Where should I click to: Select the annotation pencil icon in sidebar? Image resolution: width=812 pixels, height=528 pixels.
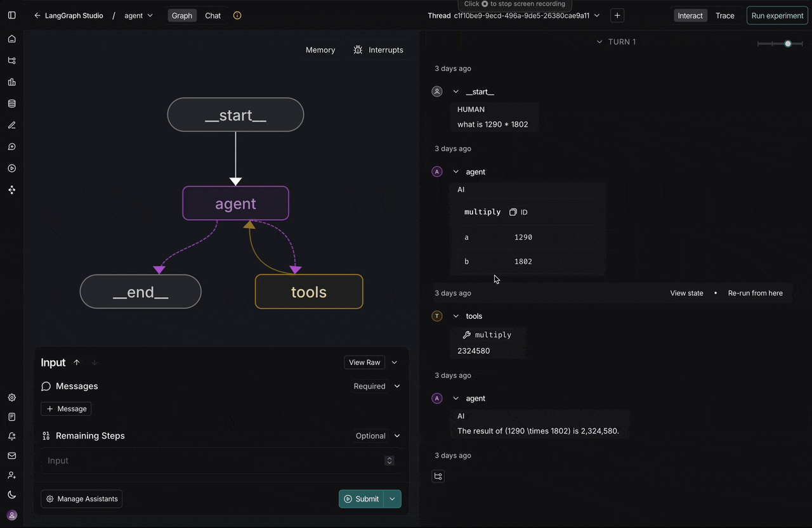point(11,125)
